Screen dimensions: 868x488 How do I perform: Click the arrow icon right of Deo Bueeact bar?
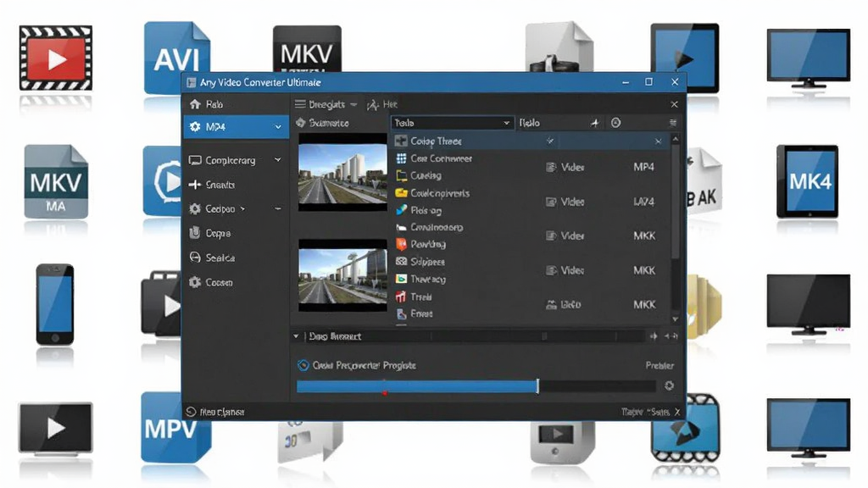pyautogui.click(x=654, y=335)
